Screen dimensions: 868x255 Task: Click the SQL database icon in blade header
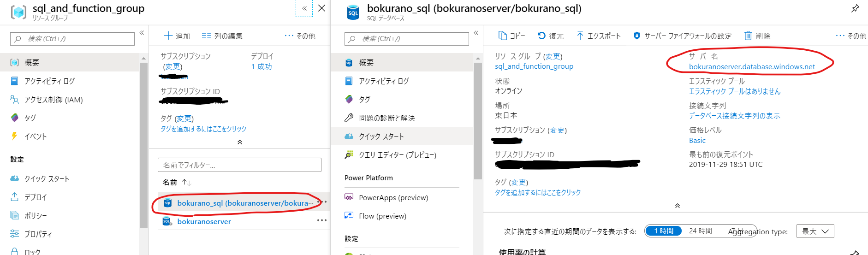pos(353,12)
